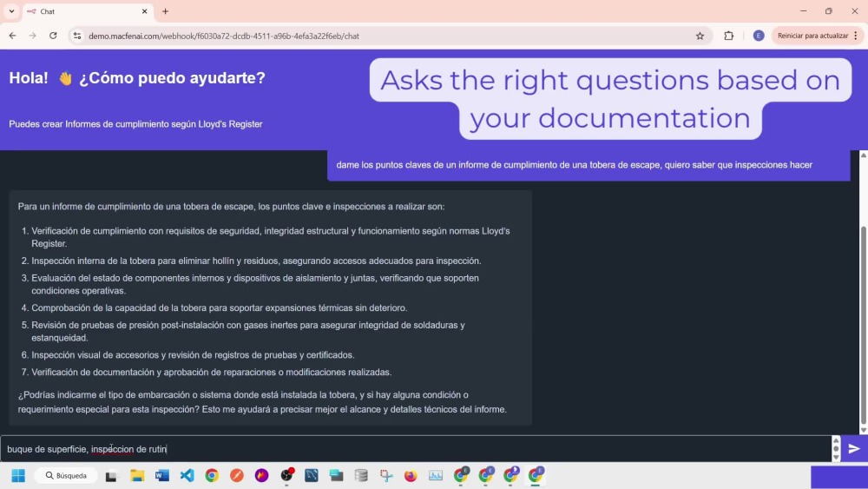Click 'Puedes crear Informes de cumplimiento' subtitle
The image size is (868, 489).
pyautogui.click(x=135, y=124)
